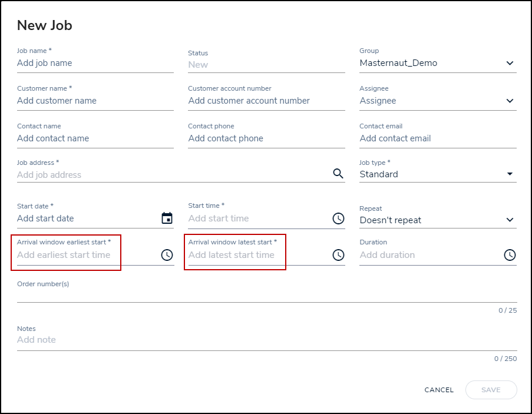
Task: Click the Job address label
Action: click(x=38, y=163)
